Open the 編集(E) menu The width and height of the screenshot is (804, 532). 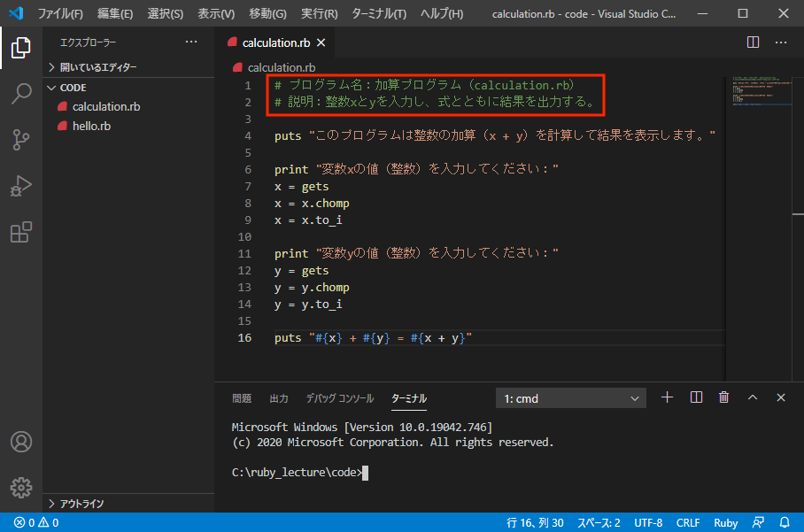[x=115, y=14]
